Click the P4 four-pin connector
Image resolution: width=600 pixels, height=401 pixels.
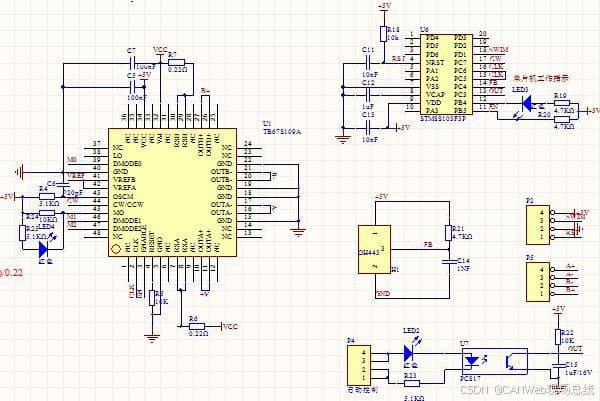359,365
